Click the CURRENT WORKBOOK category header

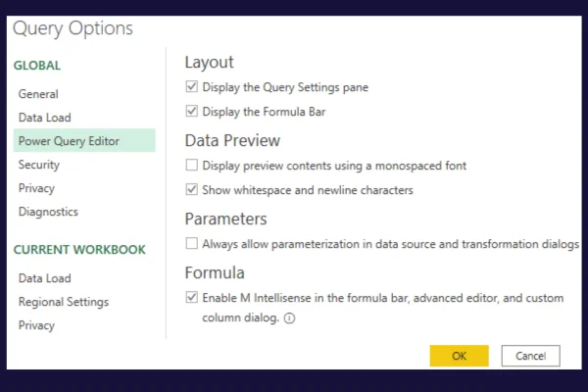[x=79, y=250]
